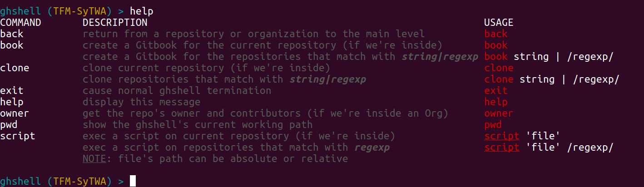Image resolution: width=644 pixels, height=187 pixels.
Task: Click the red 'clone' usage on the regexp line
Action: [x=499, y=79]
